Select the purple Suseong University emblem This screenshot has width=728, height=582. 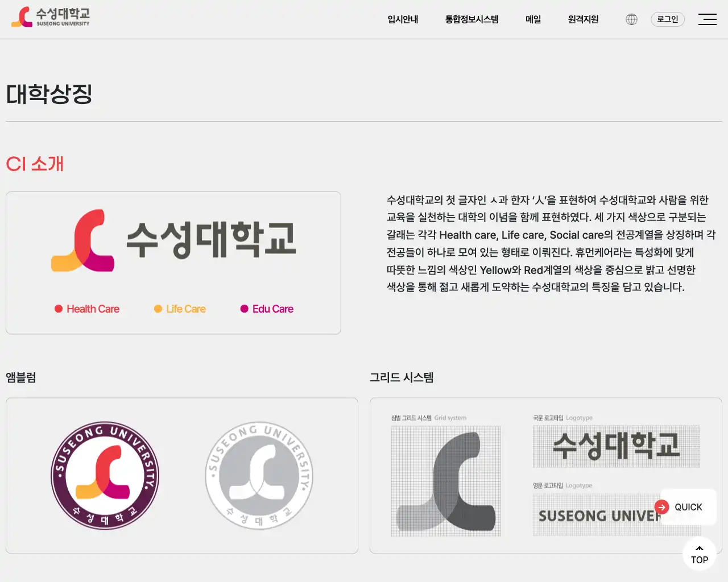tap(105, 476)
